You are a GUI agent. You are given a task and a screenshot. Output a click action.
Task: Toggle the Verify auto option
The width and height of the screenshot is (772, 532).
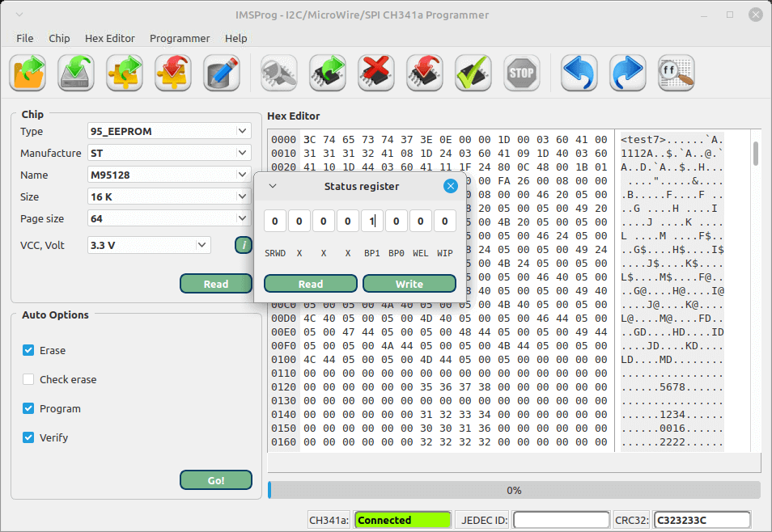pos(28,437)
